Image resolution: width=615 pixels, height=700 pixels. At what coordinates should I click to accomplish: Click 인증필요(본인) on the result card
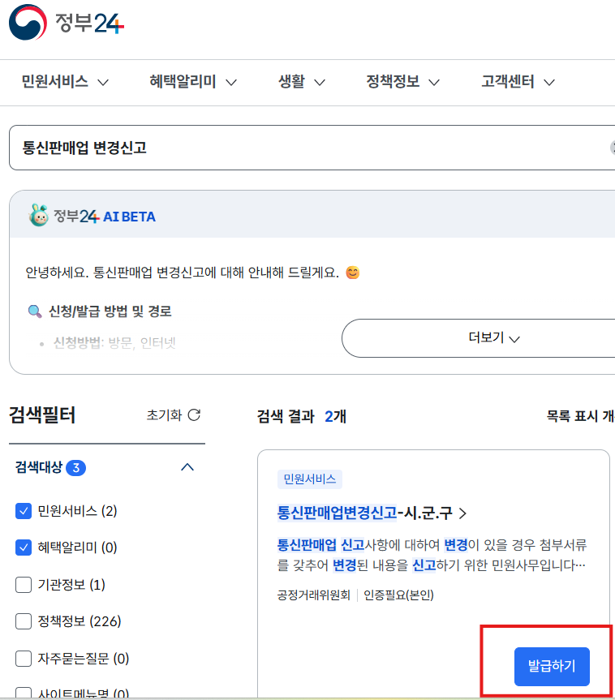click(x=398, y=595)
